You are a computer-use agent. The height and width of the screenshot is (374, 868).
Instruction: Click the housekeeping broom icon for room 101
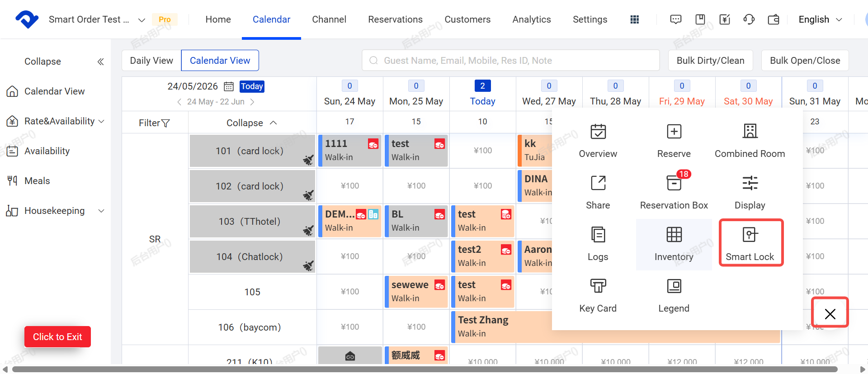(x=308, y=160)
